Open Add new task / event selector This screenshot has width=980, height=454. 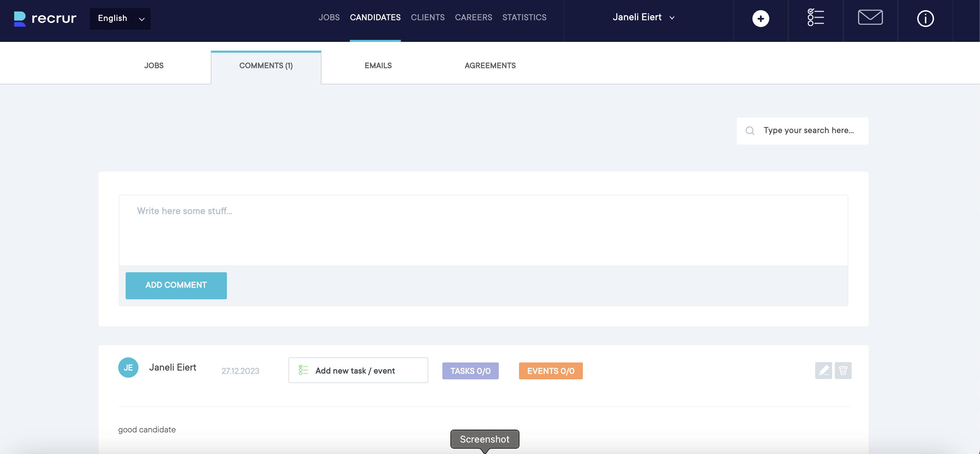click(358, 370)
